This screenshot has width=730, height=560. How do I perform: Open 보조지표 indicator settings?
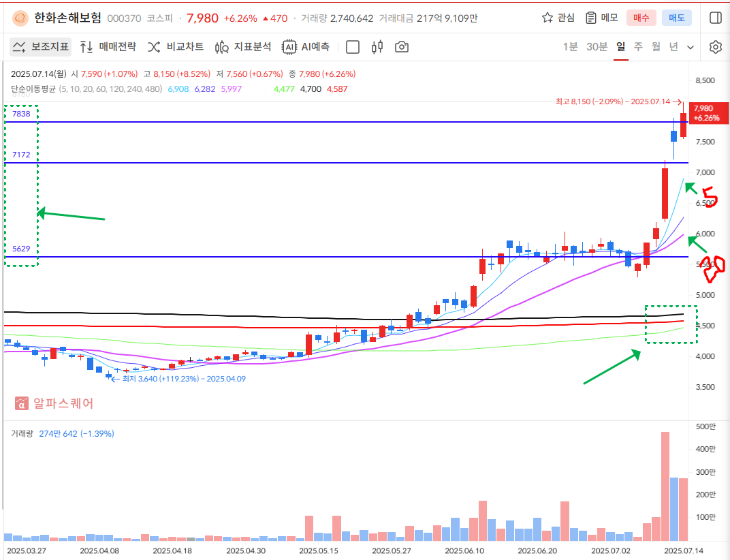tap(40, 46)
